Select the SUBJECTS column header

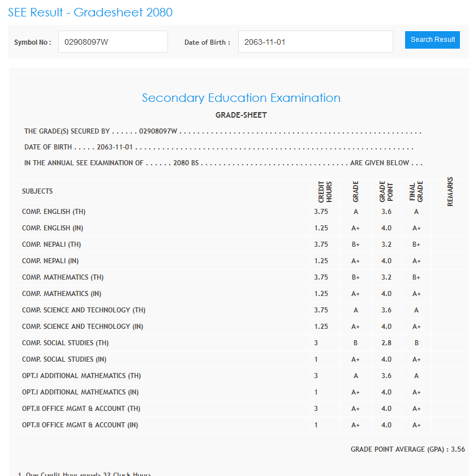coord(37,191)
